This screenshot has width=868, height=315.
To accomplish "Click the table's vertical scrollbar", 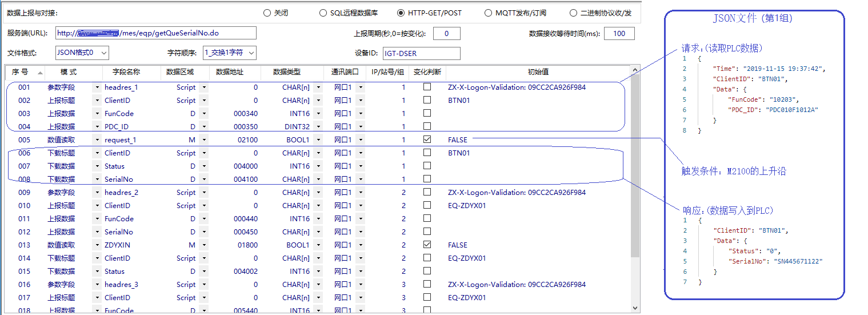I will [x=635, y=172].
